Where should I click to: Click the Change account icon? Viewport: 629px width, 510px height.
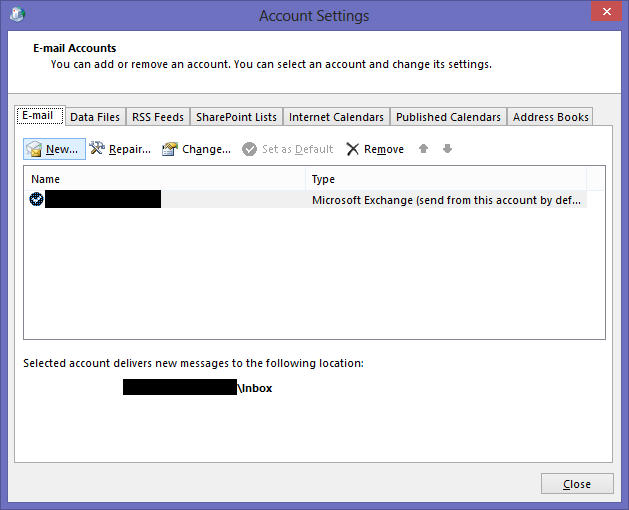pos(170,149)
